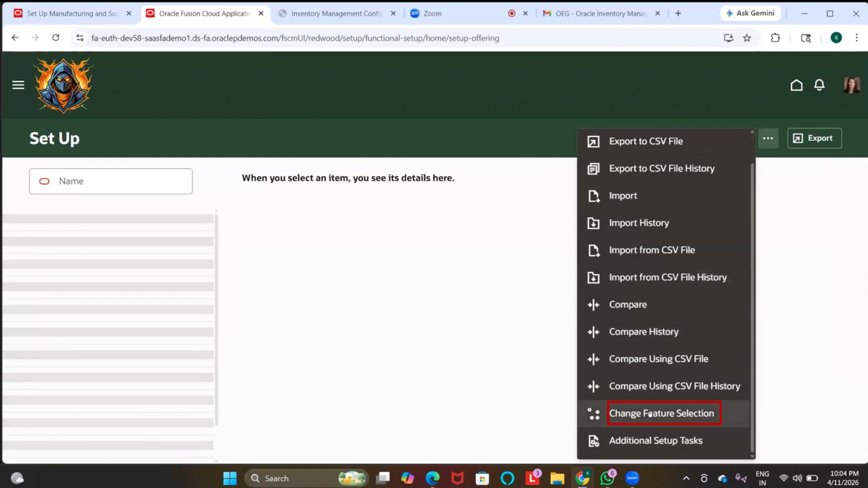The image size is (868, 488).
Task: Click the Compare menu icon
Action: click(x=593, y=305)
